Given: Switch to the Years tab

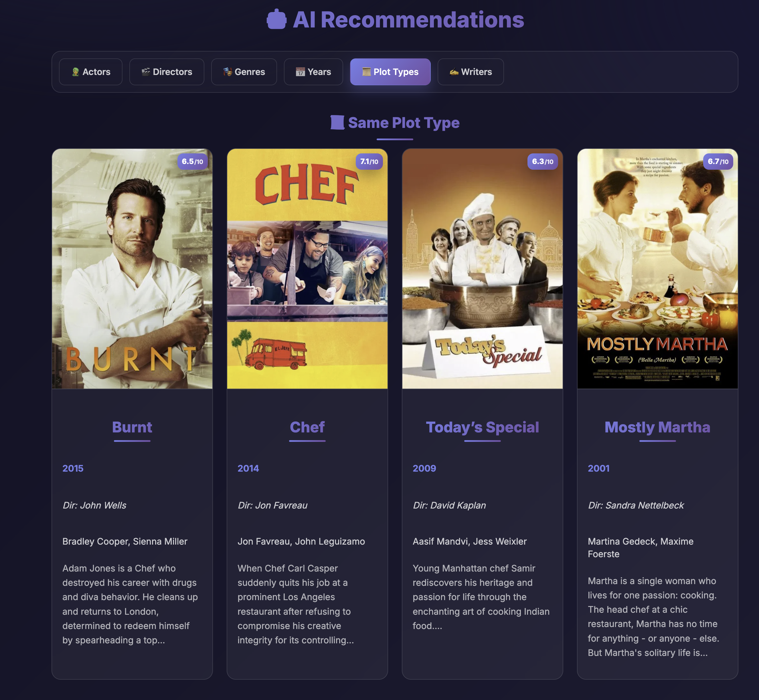Looking at the screenshot, I should tap(313, 72).
